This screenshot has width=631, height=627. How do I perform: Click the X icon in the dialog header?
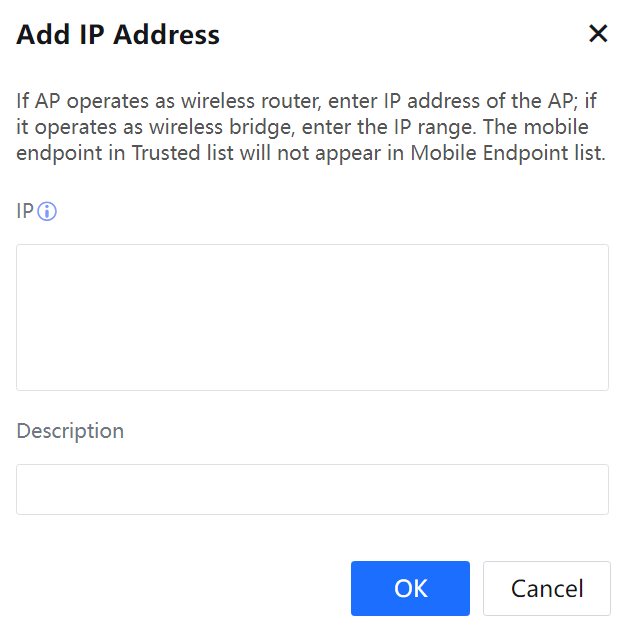click(x=598, y=34)
